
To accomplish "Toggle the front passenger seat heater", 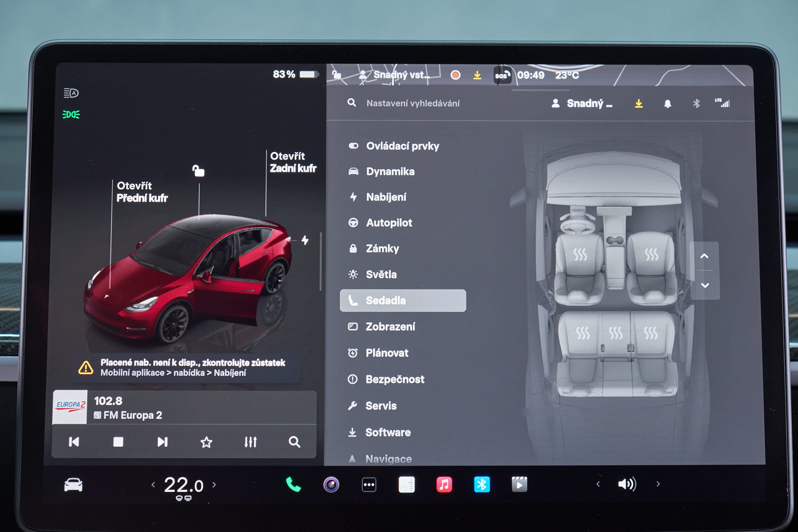I will click(651, 255).
